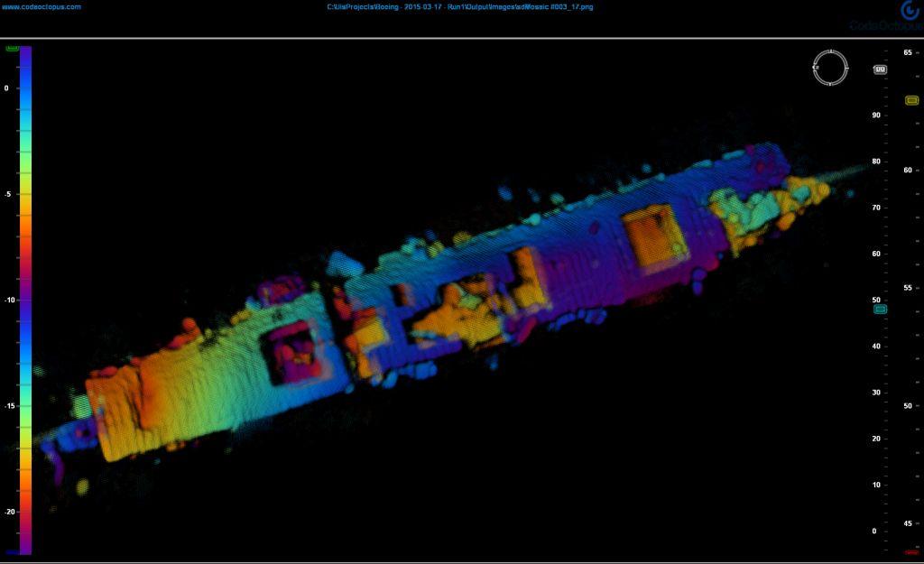
Task: Click the green handle atop depth color bar
Action: [x=13, y=49]
